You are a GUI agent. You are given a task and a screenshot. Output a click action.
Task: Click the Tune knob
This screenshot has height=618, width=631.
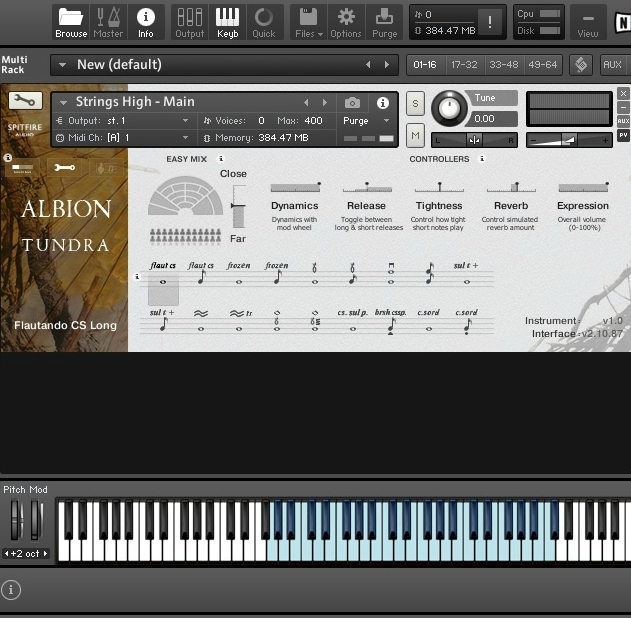pos(449,108)
